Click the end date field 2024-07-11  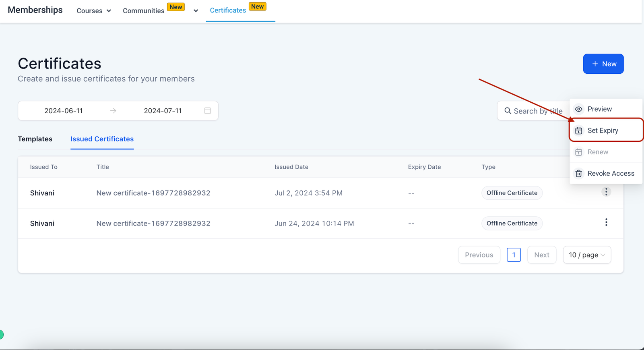[x=163, y=111]
